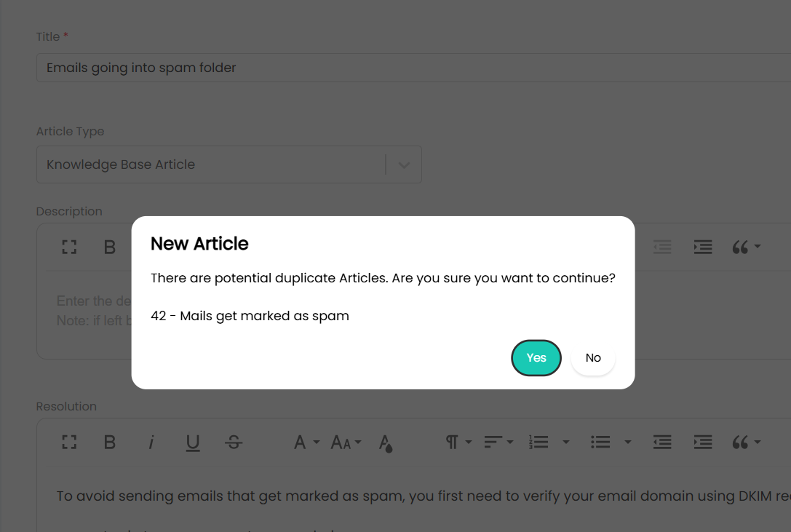Apply underline in Resolution toolbar
The width and height of the screenshot is (791, 532).
pos(192,442)
